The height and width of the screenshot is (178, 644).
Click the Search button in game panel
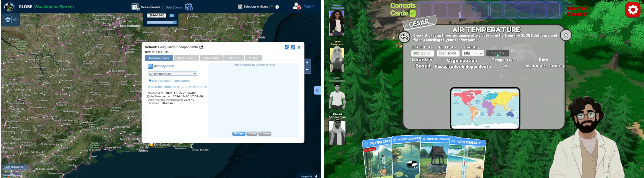[498, 53]
